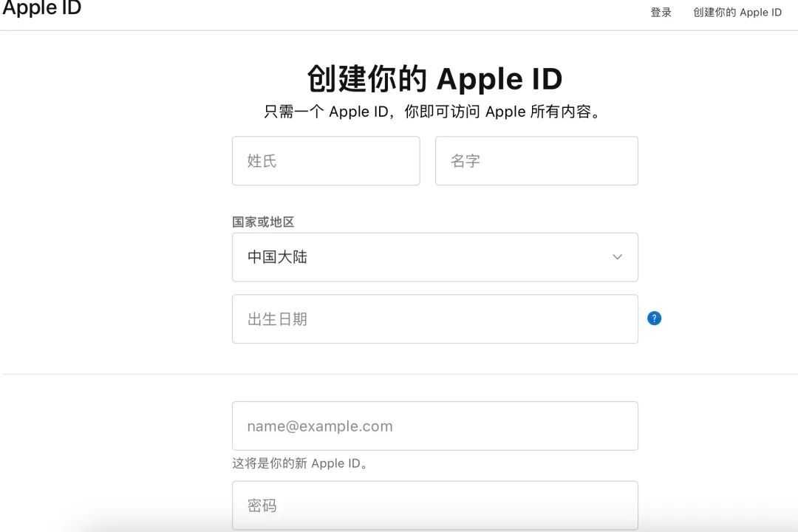Click the 创建你的 Apple ID main heading
798x532 pixels.
(x=435, y=79)
